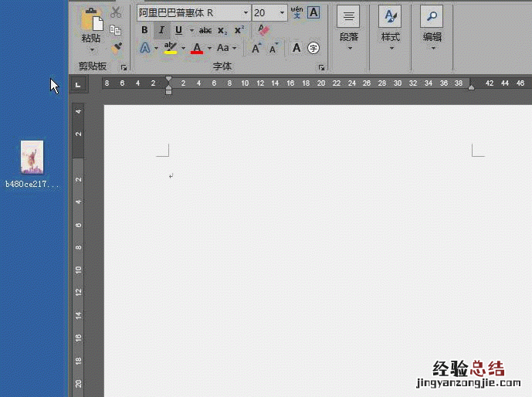Select the b480ce217 image file on desktop
This screenshot has width=532, height=397.
click(x=32, y=158)
